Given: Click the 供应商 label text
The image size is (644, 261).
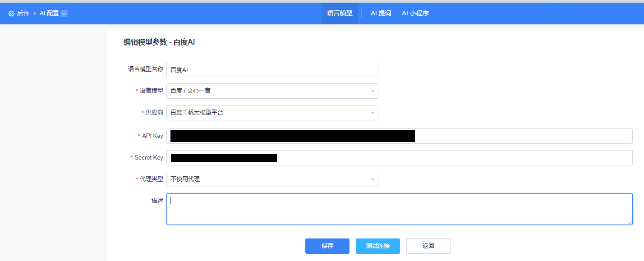Looking at the screenshot, I should point(155,113).
